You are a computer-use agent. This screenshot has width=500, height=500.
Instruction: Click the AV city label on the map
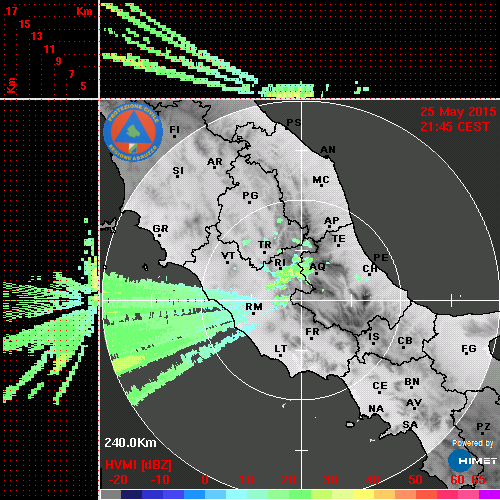click(x=414, y=403)
